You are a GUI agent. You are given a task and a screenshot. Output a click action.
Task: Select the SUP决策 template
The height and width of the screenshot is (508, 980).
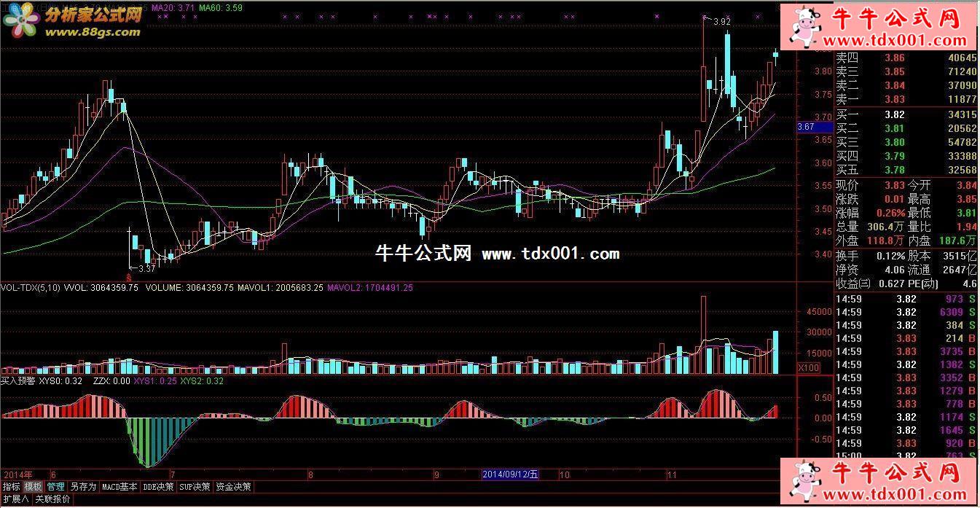point(195,487)
